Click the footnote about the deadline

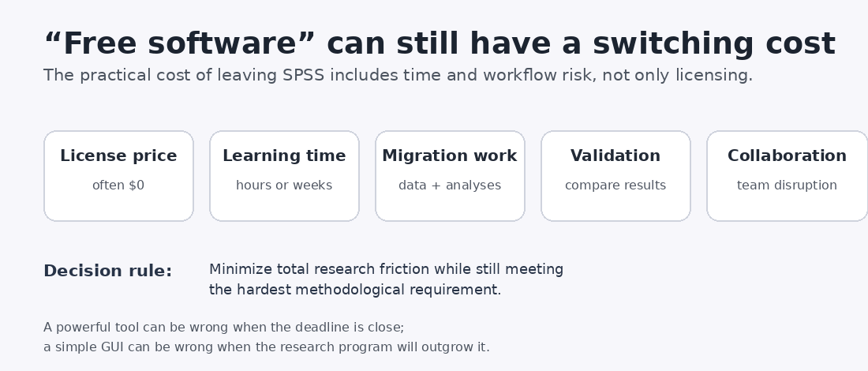223,328
